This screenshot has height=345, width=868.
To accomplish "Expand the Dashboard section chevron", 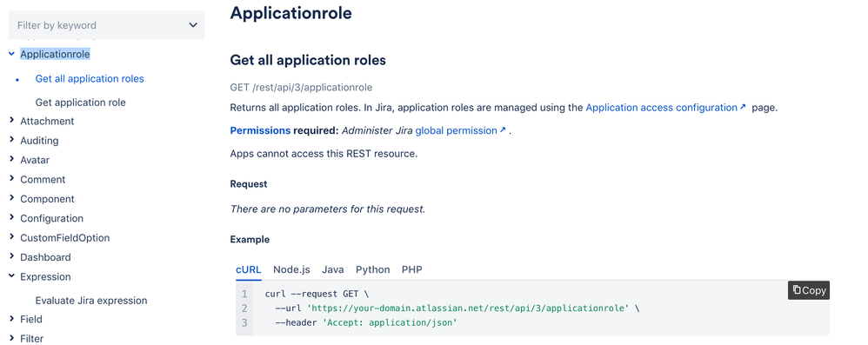I will (11, 256).
